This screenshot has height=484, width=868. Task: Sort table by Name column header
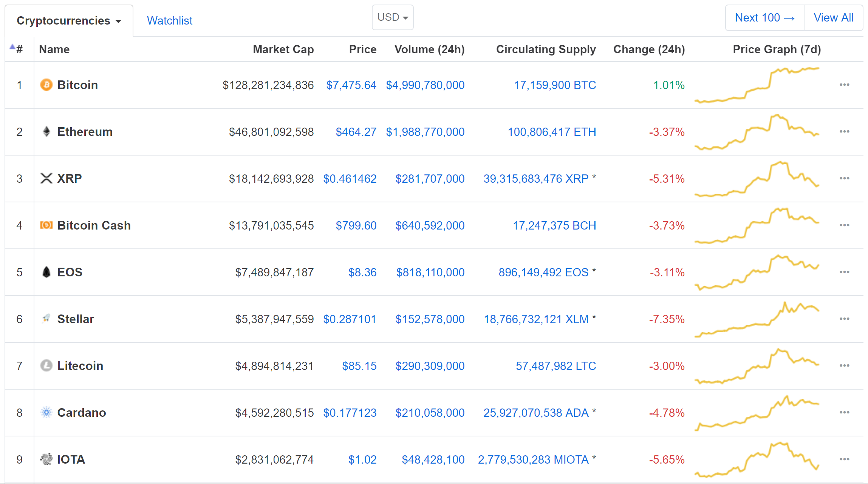tap(54, 49)
